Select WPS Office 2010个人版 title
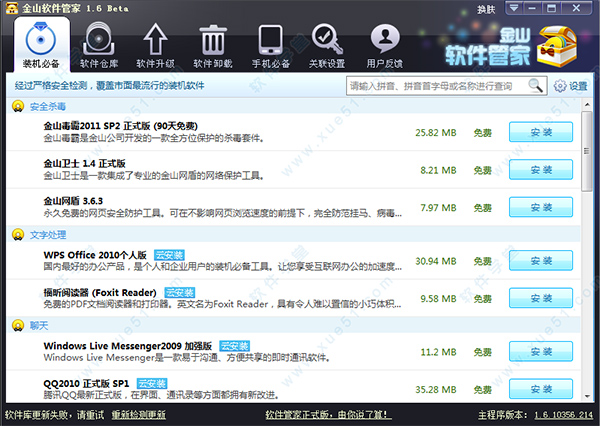The image size is (600, 426). pyautogui.click(x=95, y=255)
